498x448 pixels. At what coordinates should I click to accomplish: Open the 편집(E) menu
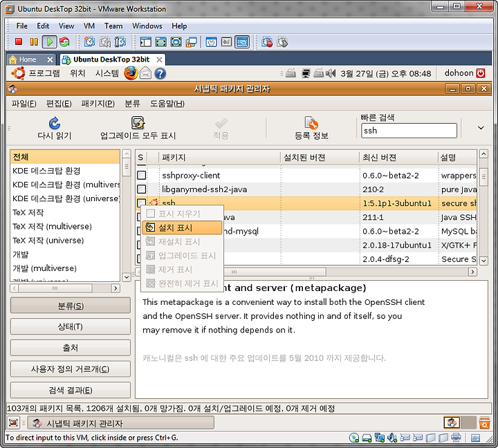(x=59, y=104)
